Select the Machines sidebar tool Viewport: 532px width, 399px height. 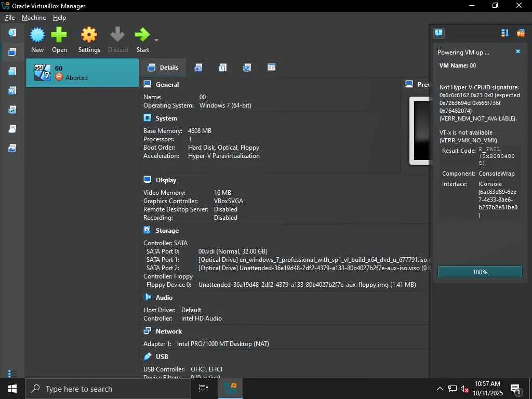pos(12,51)
